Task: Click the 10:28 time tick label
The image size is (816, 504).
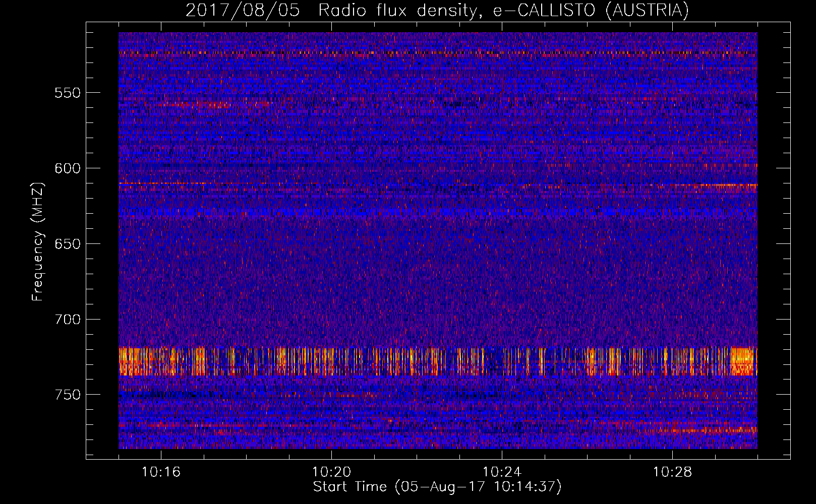Action: coord(672,472)
